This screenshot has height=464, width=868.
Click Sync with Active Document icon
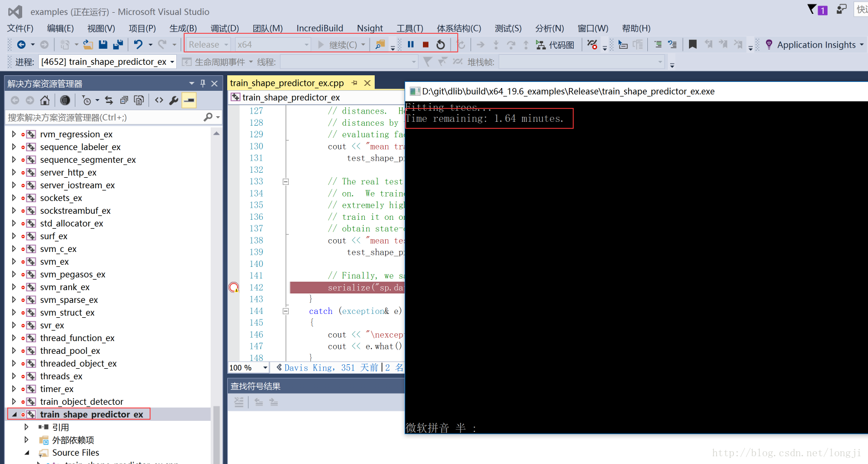[109, 100]
